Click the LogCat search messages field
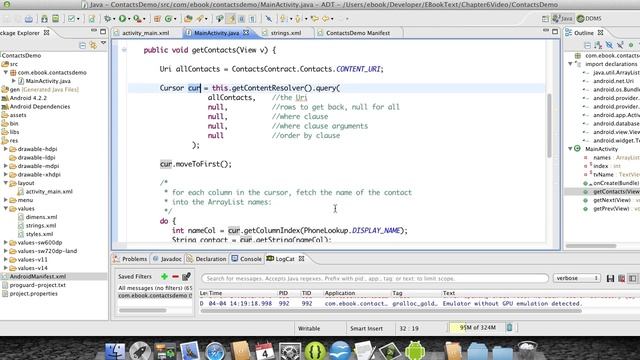The width and height of the screenshot is (640, 360). coord(375,278)
